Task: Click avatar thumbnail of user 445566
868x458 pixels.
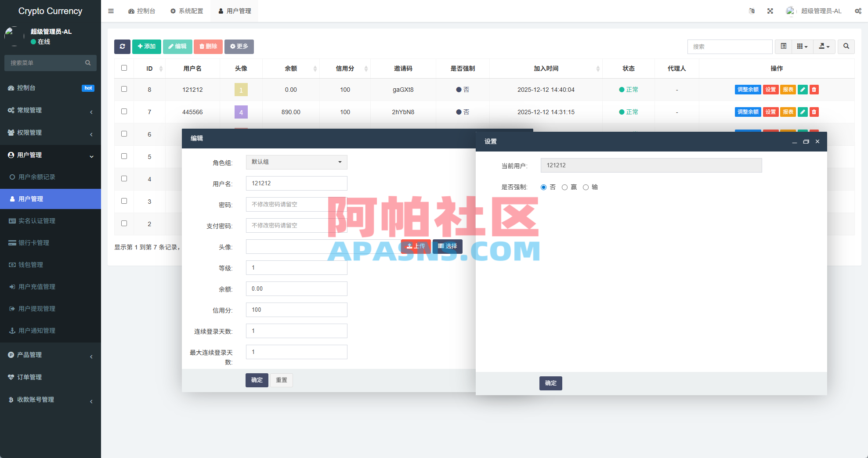Action: (241, 112)
